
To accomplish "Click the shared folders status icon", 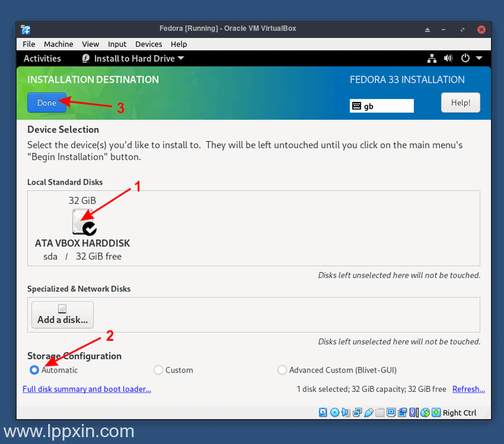I will (x=379, y=412).
